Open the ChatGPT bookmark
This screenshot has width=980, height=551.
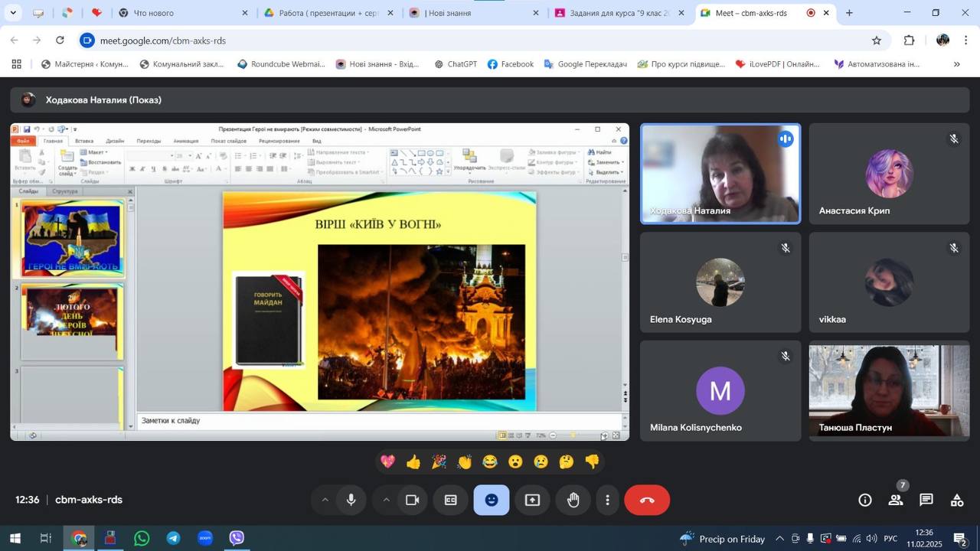pos(456,64)
